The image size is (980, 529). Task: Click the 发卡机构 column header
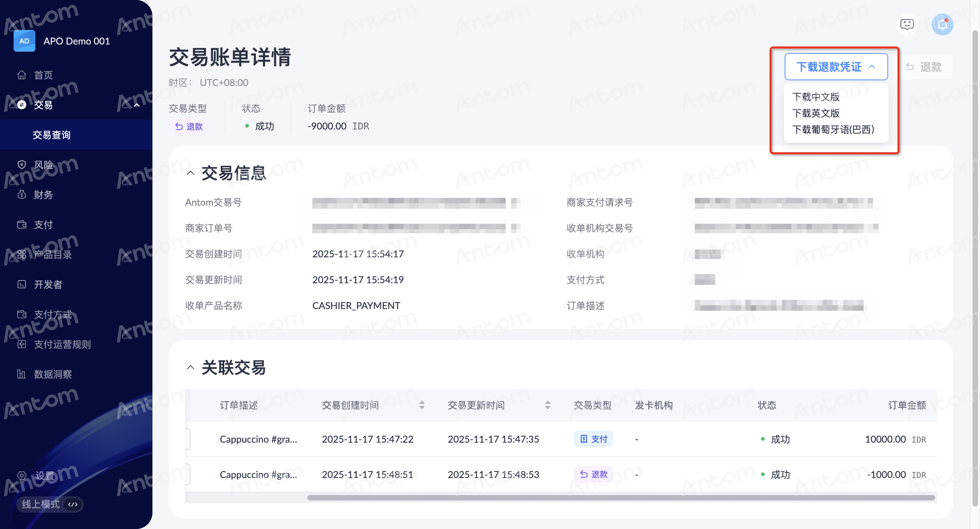coord(654,405)
